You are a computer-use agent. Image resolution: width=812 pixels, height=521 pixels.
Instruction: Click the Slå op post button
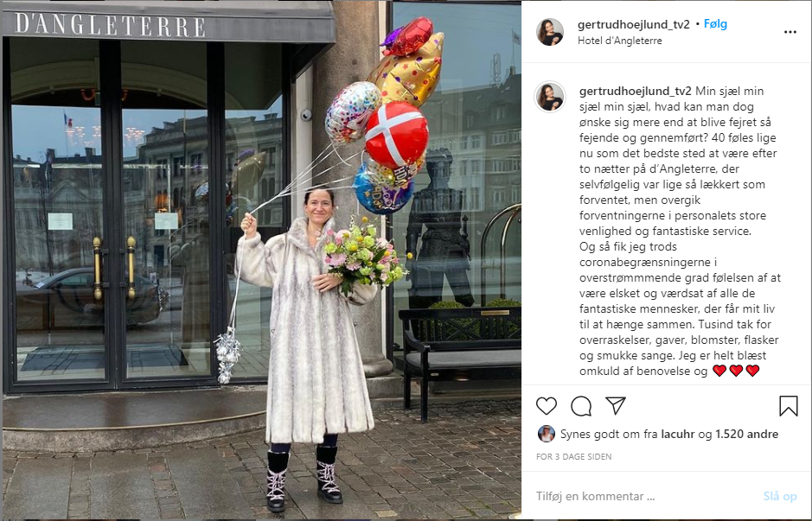[780, 496]
